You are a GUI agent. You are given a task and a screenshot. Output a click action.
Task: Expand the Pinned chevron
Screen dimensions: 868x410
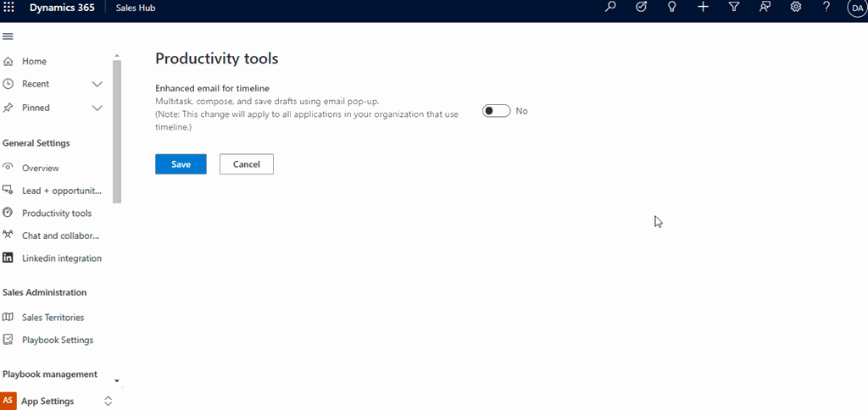click(x=97, y=108)
